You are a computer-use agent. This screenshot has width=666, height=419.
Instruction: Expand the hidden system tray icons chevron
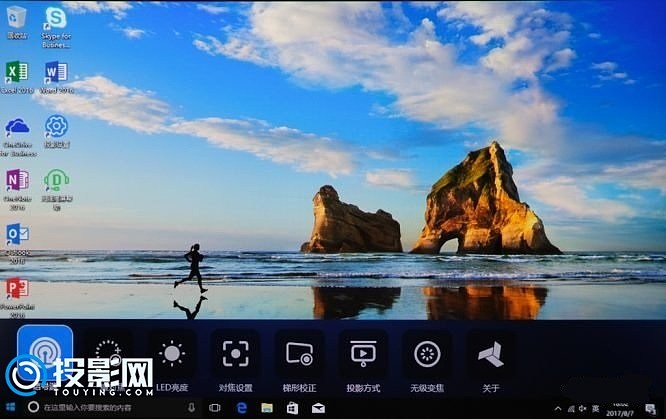coord(558,408)
